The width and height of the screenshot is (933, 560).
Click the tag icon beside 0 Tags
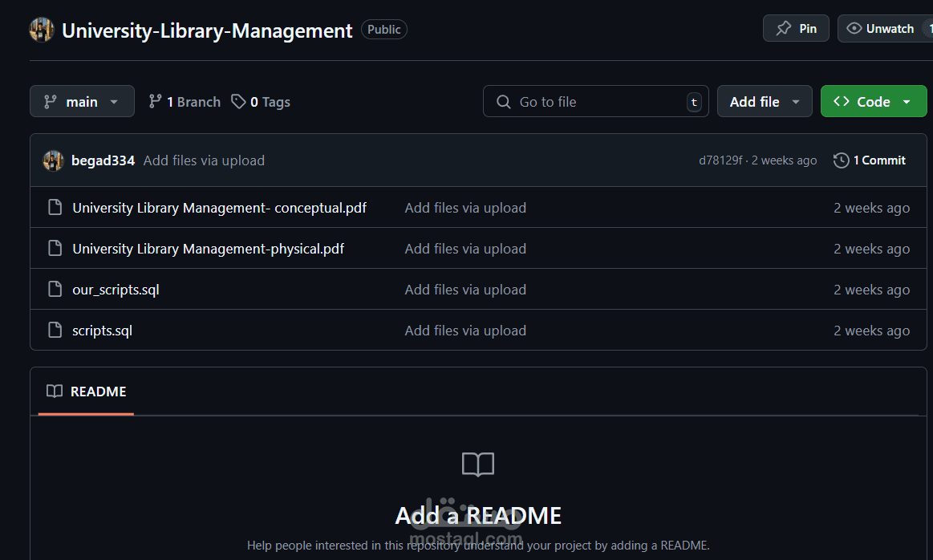(238, 102)
